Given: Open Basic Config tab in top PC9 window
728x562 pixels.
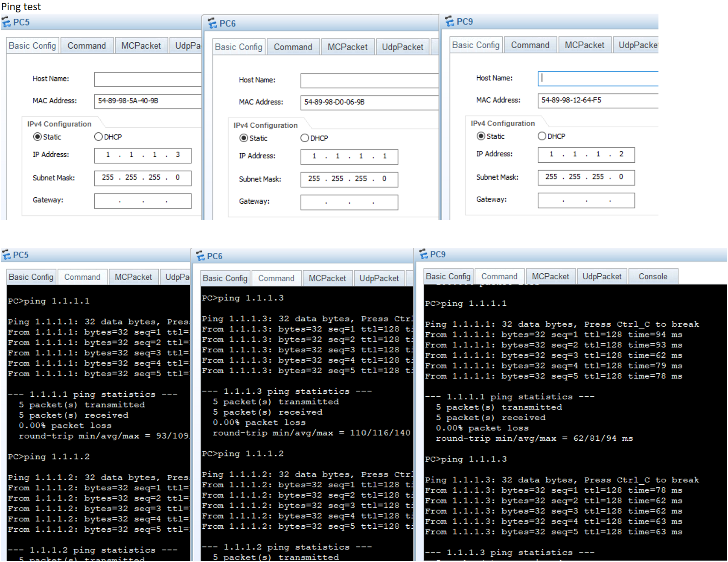Looking at the screenshot, I should click(x=476, y=45).
